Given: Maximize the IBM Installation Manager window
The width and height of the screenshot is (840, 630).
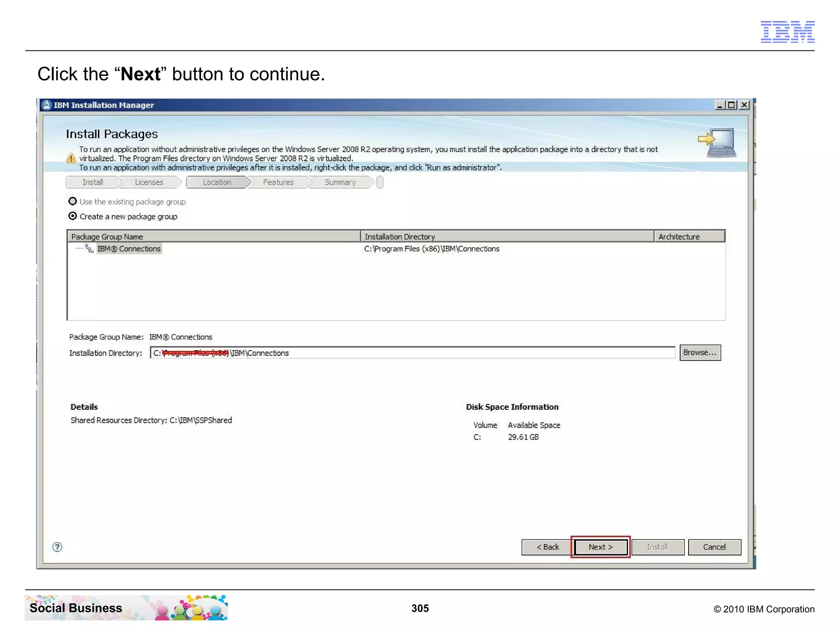Looking at the screenshot, I should click(731, 105).
